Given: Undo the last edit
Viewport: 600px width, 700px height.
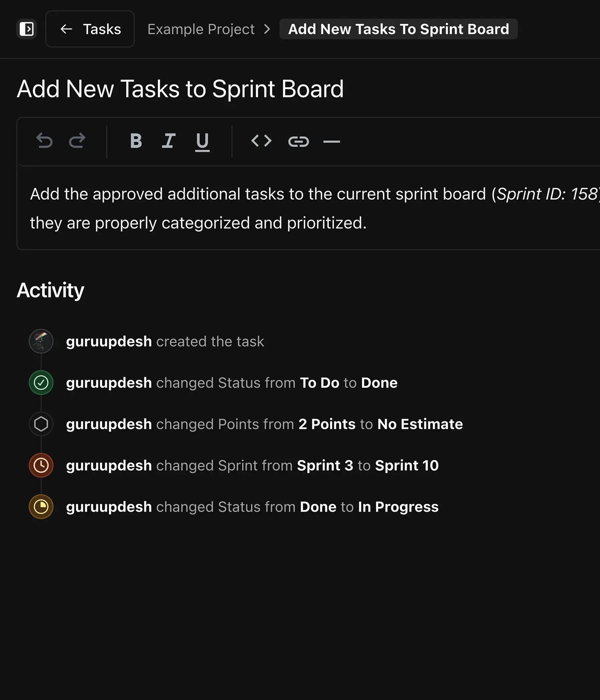Looking at the screenshot, I should click(x=44, y=141).
